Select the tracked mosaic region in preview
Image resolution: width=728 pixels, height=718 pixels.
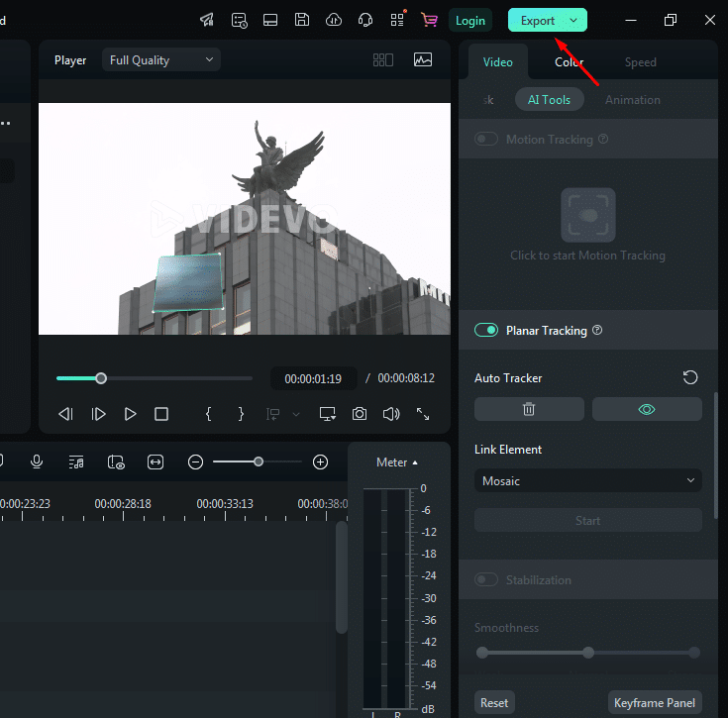(x=188, y=282)
